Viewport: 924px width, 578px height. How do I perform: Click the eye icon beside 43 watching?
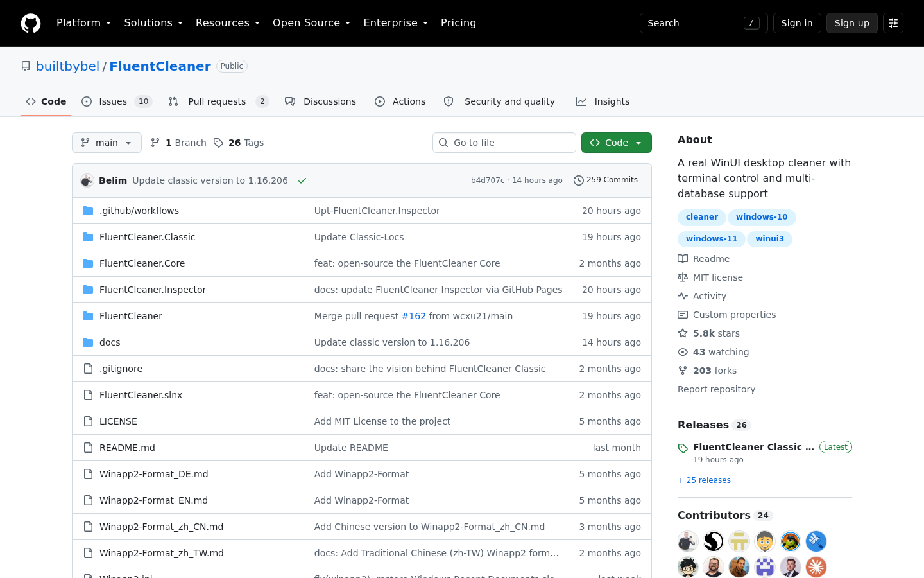683,352
